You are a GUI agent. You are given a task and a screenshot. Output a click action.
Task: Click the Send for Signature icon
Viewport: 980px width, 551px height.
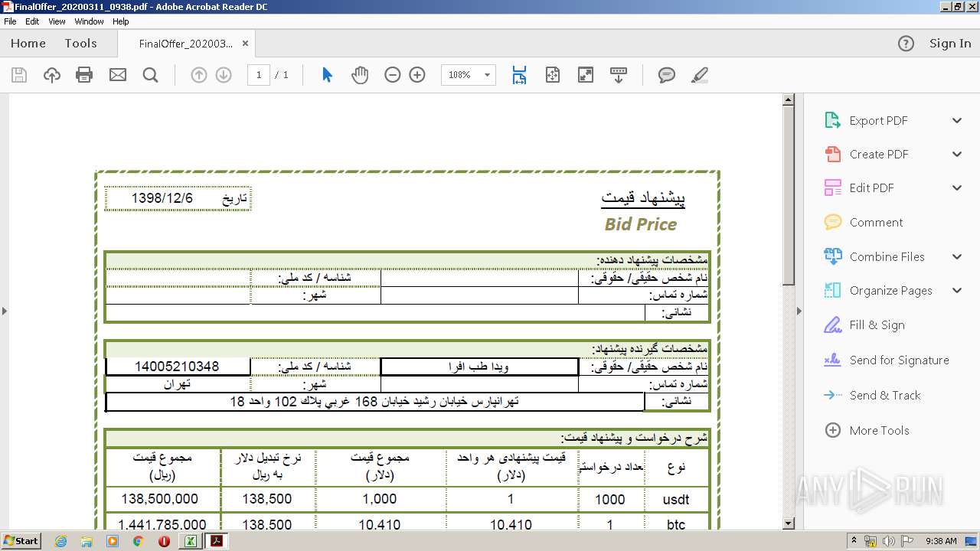click(x=832, y=360)
